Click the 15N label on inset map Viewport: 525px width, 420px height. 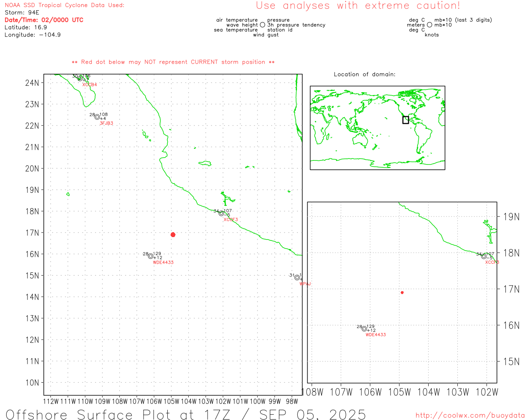click(x=511, y=362)
